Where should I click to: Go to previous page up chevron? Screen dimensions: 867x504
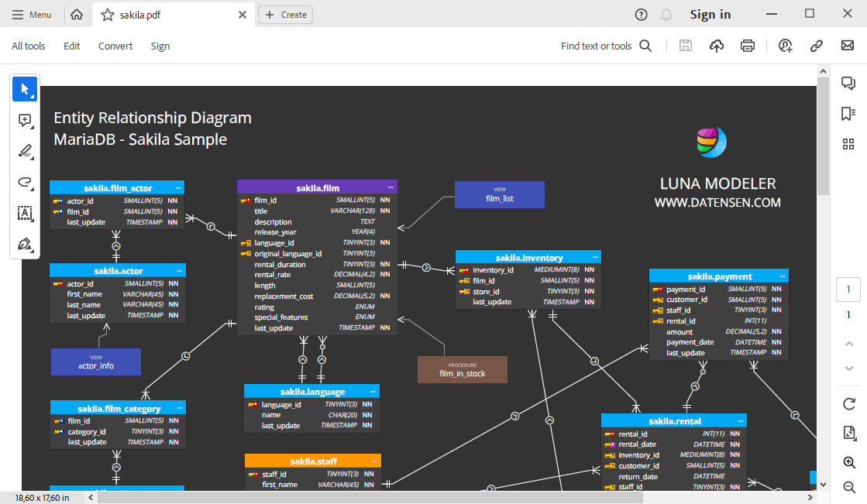(x=848, y=344)
